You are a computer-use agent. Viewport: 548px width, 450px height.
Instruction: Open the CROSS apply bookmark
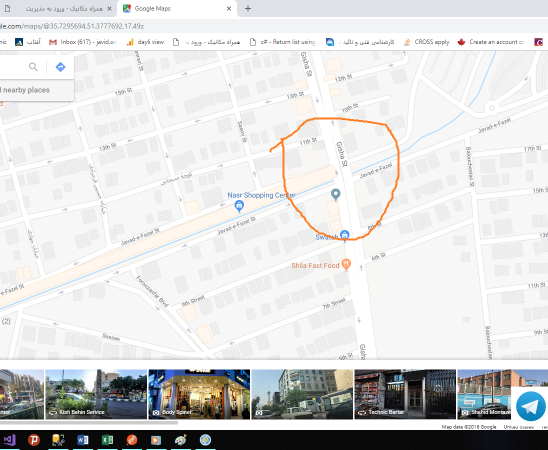(x=426, y=42)
